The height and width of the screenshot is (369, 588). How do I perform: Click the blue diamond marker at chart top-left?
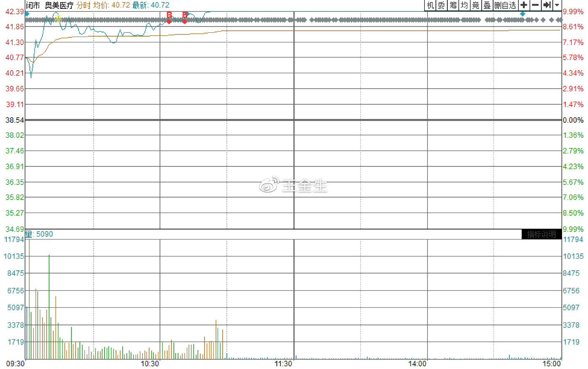pyautogui.click(x=27, y=14)
